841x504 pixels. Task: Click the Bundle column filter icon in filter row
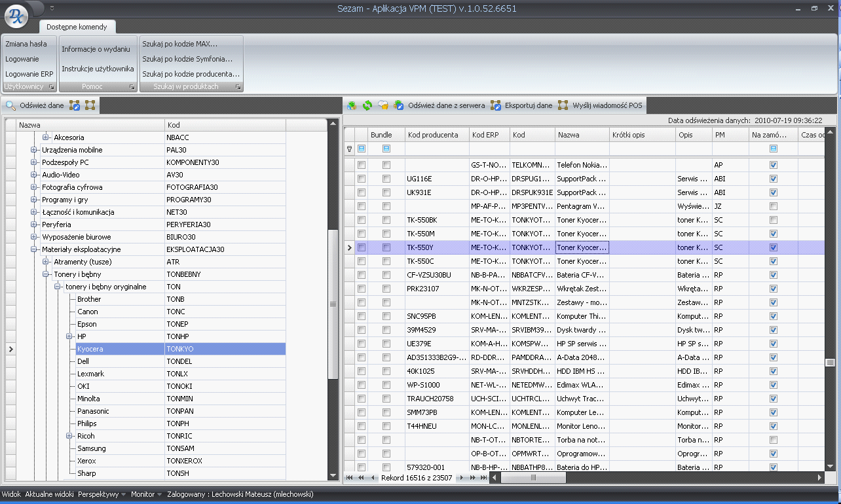(x=386, y=149)
